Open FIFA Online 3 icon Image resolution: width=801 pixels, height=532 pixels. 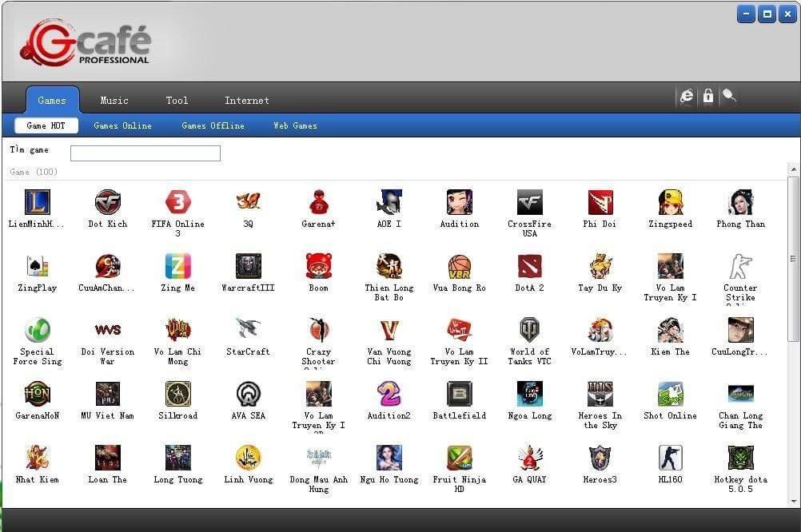[x=177, y=202]
